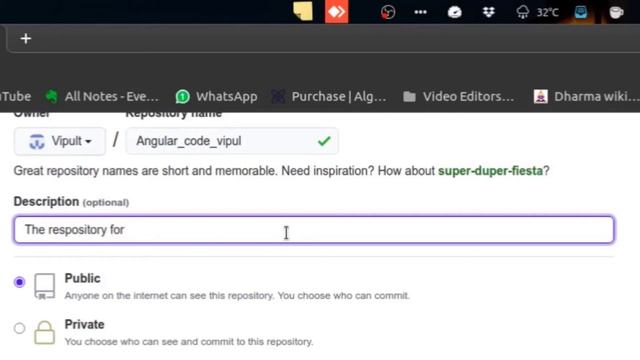
Task: Open the Dharma wiki bookmark
Action: point(587,96)
